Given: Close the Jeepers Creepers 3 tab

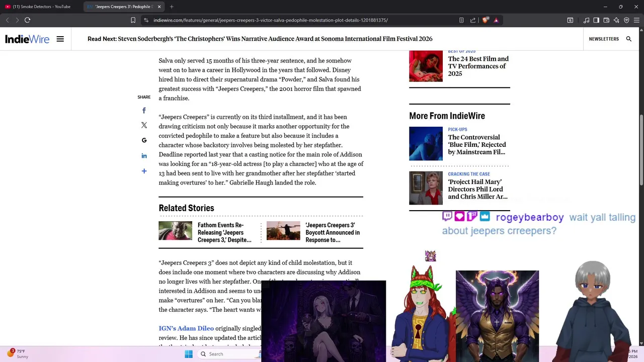Looking at the screenshot, I should pyautogui.click(x=159, y=7).
